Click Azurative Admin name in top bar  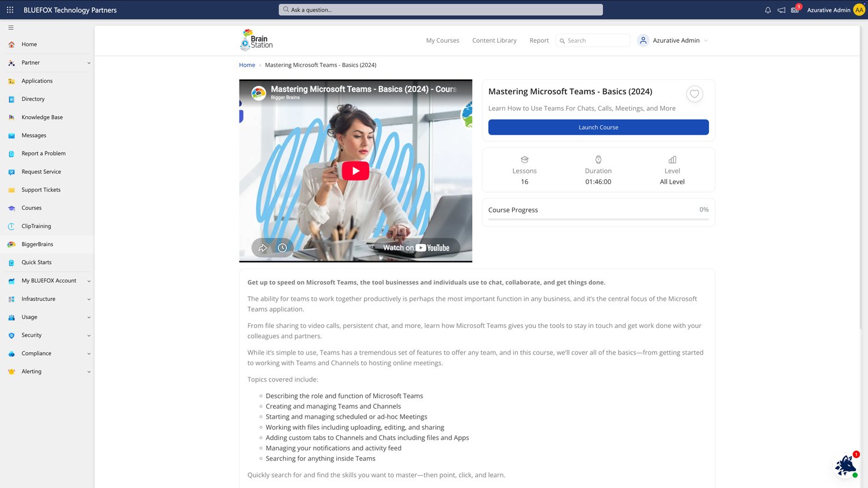(829, 10)
